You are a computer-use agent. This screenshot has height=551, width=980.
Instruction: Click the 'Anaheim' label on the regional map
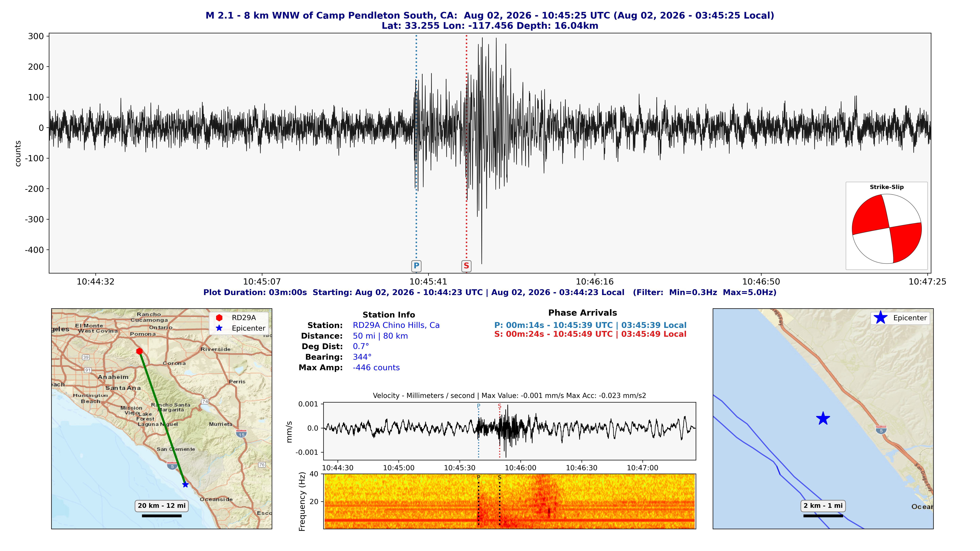coord(113,377)
